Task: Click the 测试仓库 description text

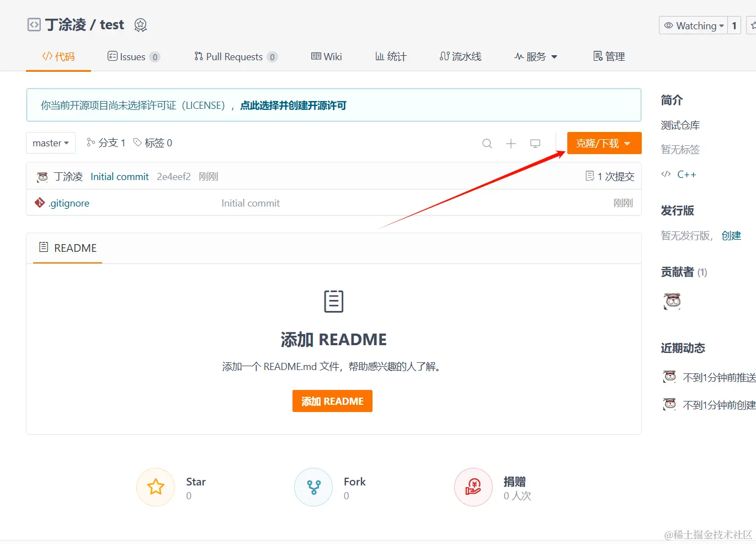Action: click(680, 125)
